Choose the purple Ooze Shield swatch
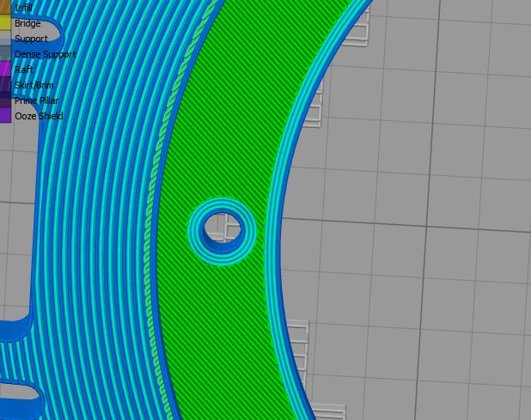The image size is (531, 420). pos(5,116)
